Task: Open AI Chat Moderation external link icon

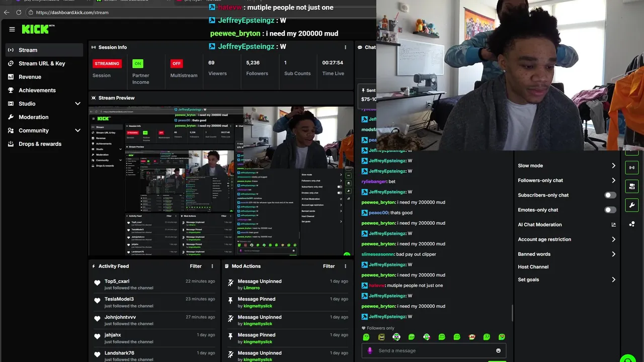Action: click(613, 225)
